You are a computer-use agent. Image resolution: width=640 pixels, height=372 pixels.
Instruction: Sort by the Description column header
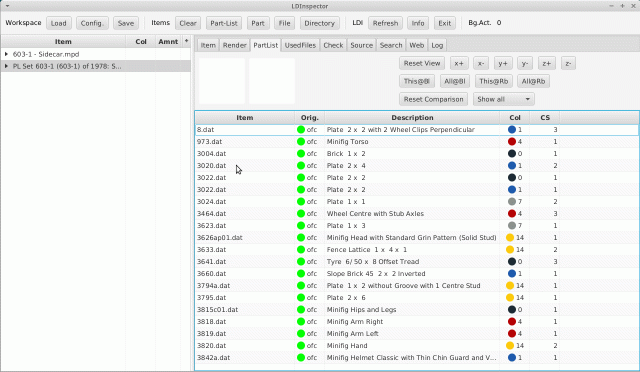(x=412, y=118)
